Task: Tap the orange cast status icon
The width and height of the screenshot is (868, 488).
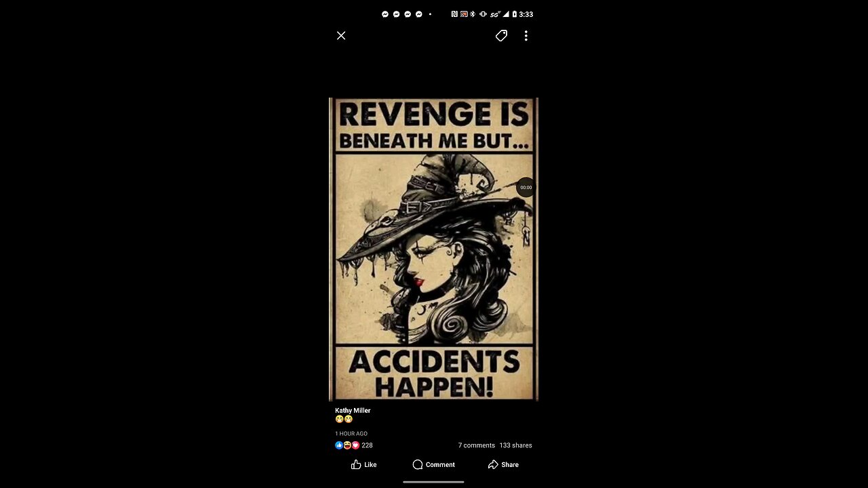Action: click(464, 14)
